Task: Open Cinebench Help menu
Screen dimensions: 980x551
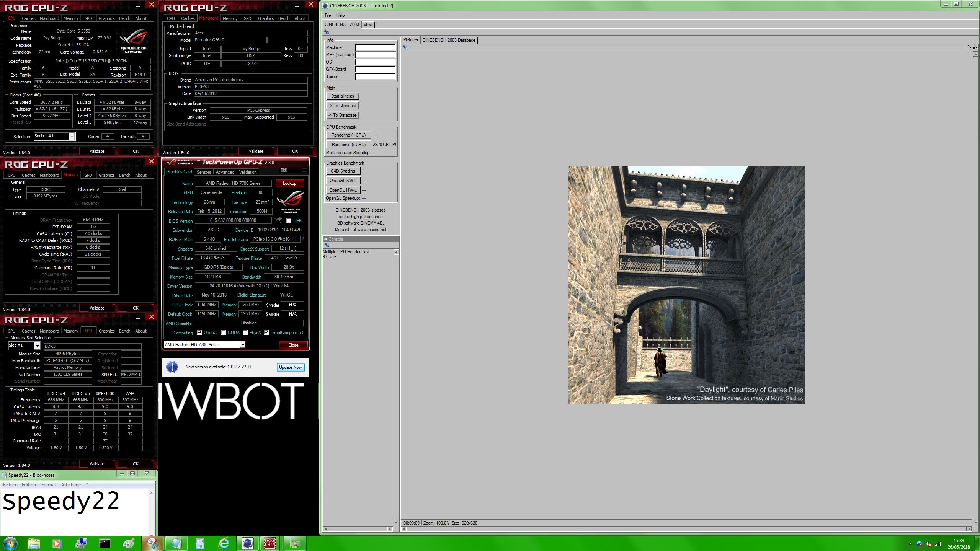Action: [x=340, y=15]
